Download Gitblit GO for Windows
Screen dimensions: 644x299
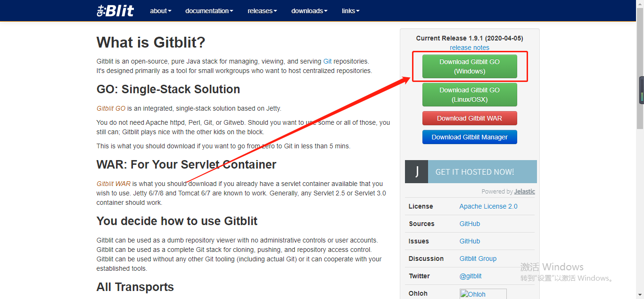(470, 66)
